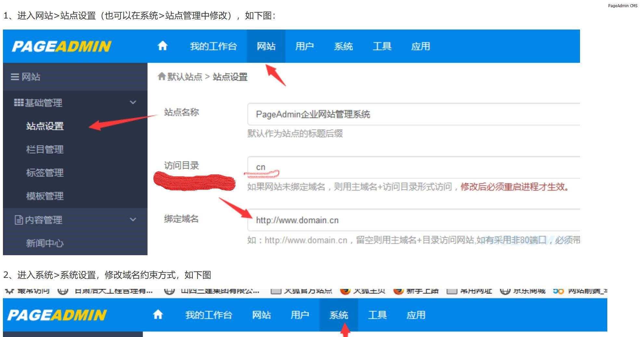Open 我的工作台 in step 2 navbar
644x337 pixels.
[x=209, y=315]
